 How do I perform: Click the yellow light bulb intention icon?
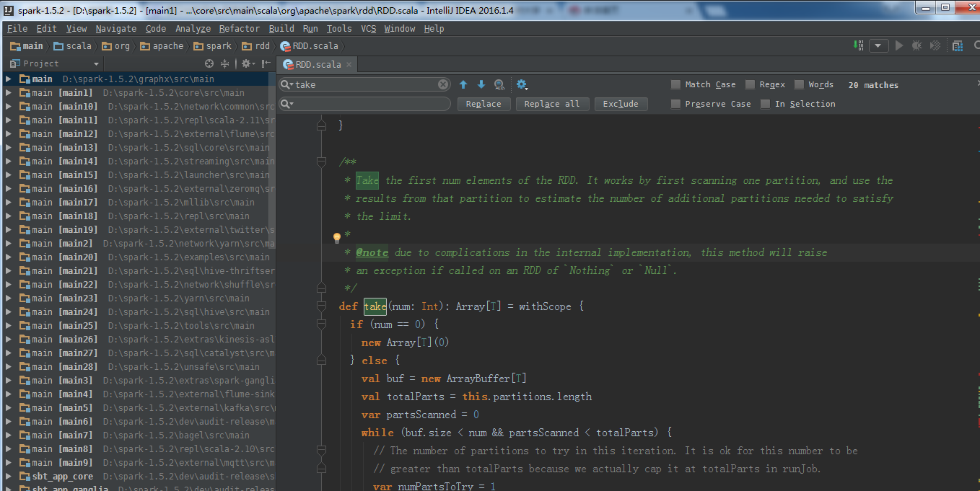pyautogui.click(x=336, y=237)
